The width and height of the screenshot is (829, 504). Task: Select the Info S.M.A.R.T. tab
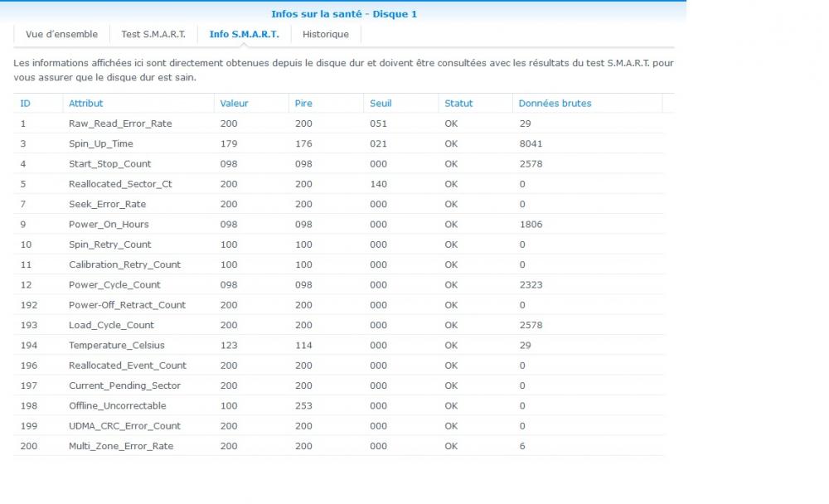[244, 34]
